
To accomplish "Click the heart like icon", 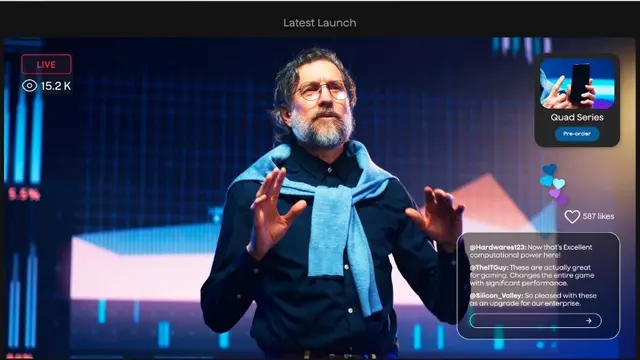I will 572,216.
